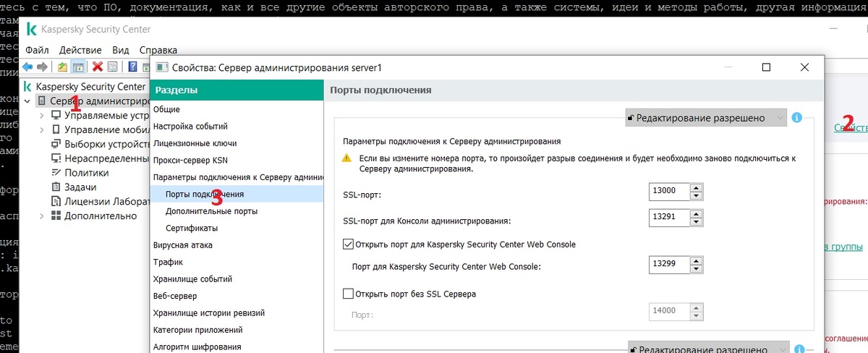
Task: Open the Справка menu
Action: pos(157,50)
